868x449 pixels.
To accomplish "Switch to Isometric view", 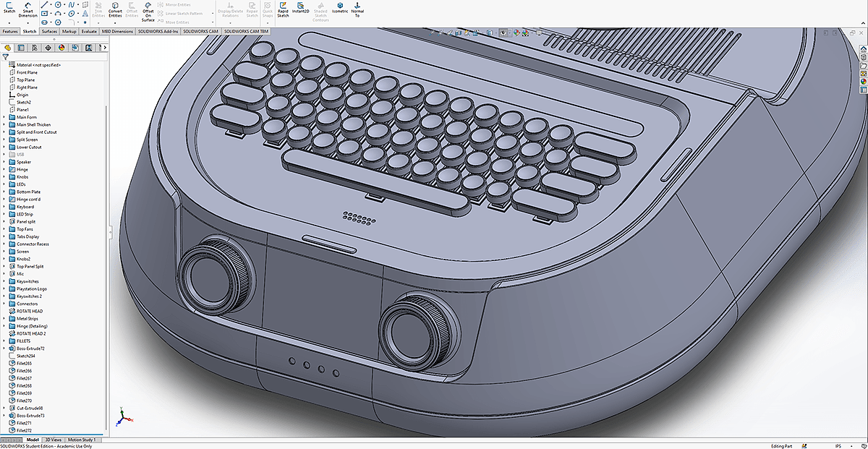I will pos(340,9).
